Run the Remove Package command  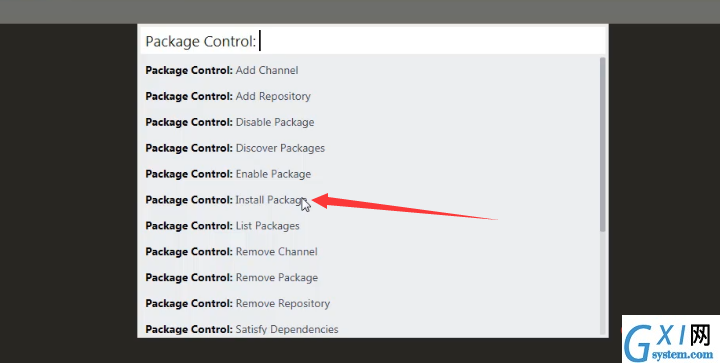(x=370, y=278)
